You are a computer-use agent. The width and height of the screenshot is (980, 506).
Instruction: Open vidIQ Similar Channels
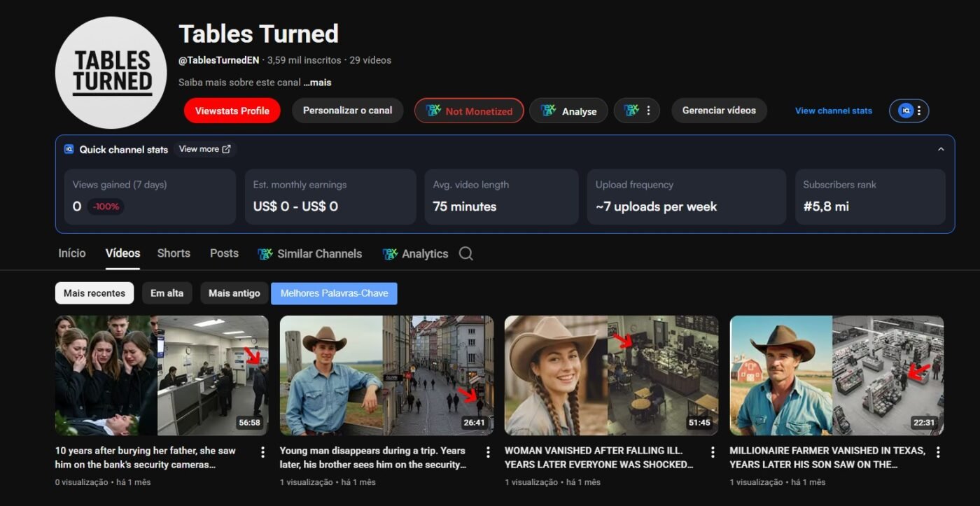(x=310, y=253)
